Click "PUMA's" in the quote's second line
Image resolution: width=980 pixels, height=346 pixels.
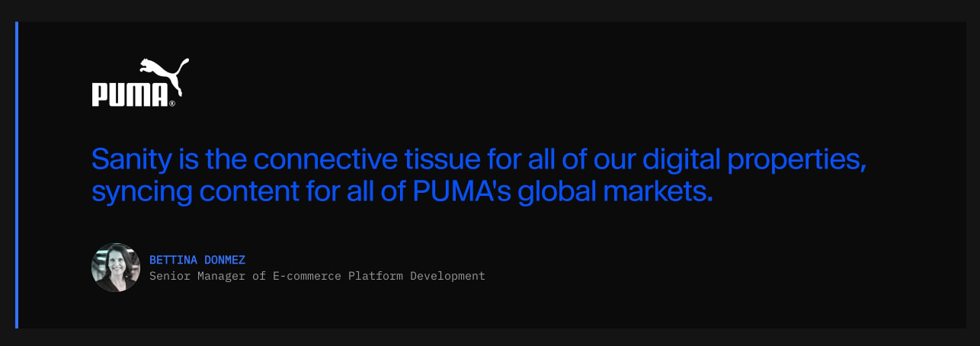click(x=462, y=191)
